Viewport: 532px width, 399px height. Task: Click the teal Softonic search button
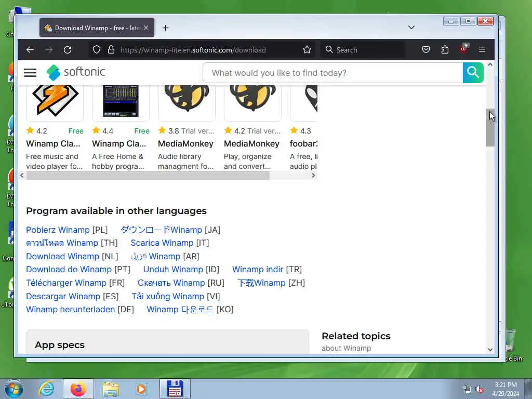(x=473, y=73)
